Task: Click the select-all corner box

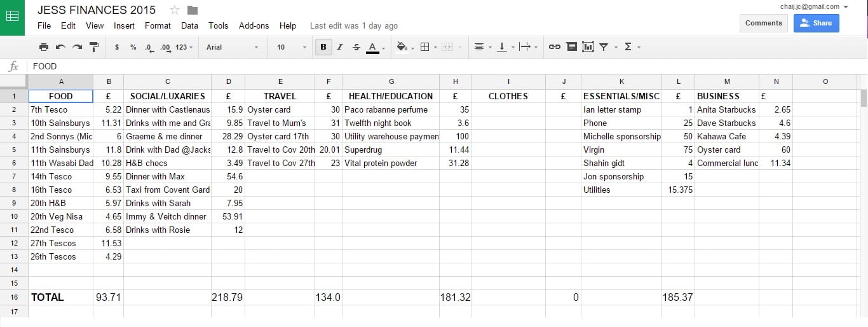Action: coord(13,81)
